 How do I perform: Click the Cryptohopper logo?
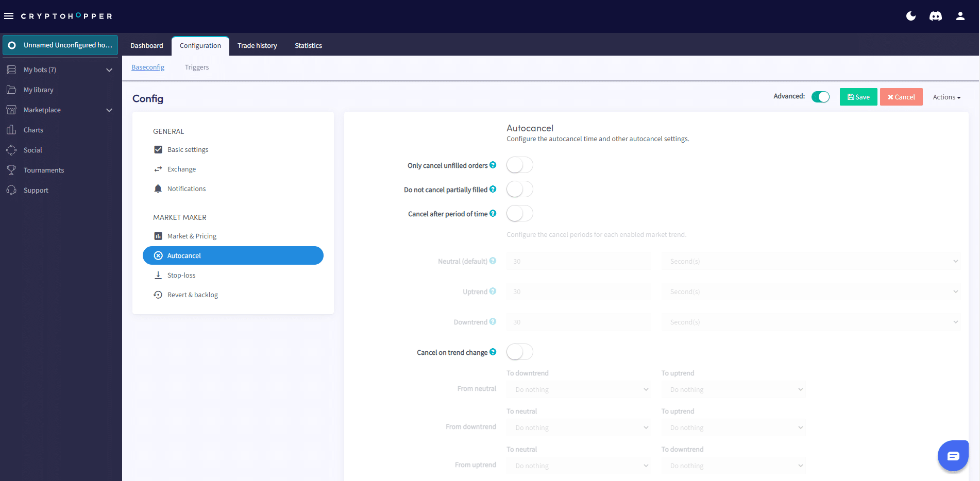[x=66, y=16]
